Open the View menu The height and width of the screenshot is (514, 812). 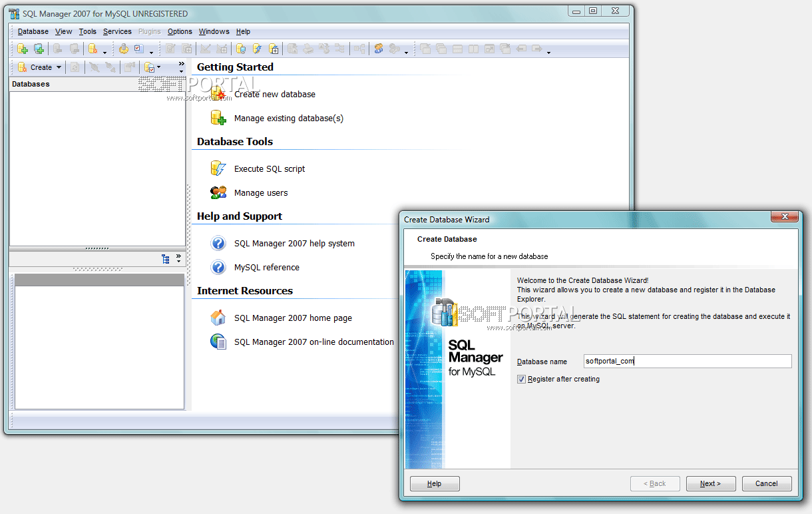pos(64,31)
